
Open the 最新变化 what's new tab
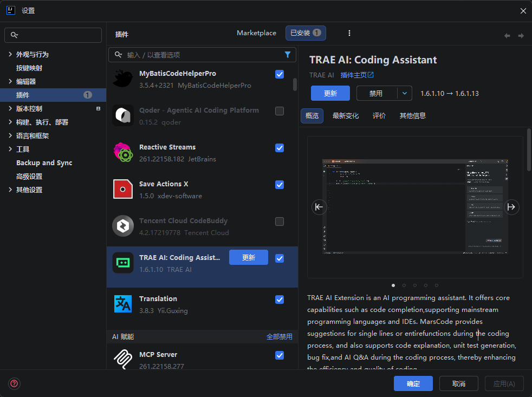(x=346, y=116)
